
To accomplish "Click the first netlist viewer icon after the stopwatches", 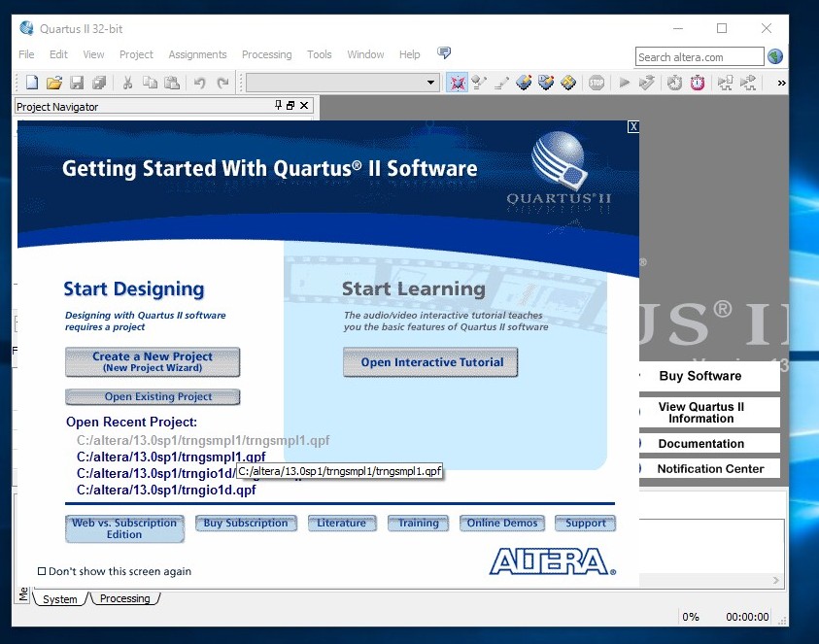I will (x=725, y=83).
